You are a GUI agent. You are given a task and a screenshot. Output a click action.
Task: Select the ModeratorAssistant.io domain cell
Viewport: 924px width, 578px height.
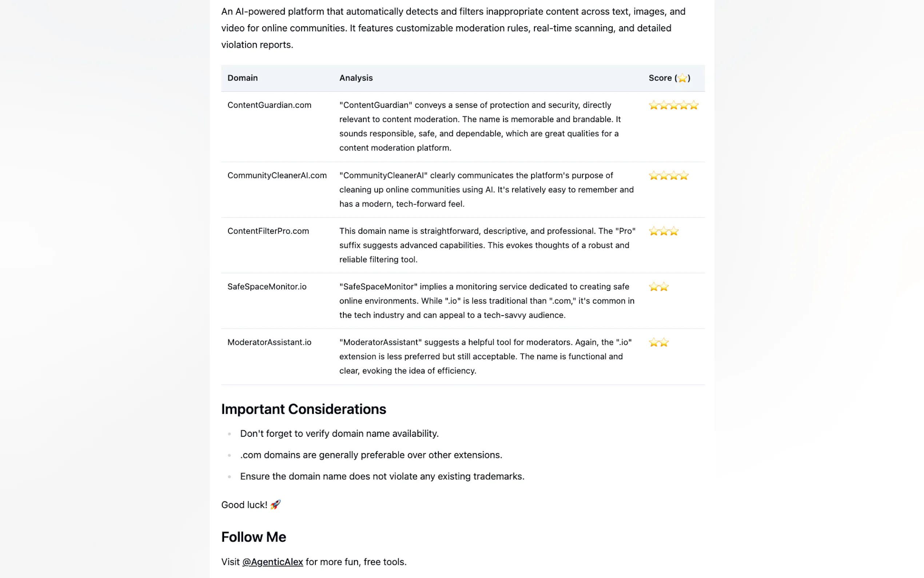pyautogui.click(x=269, y=342)
